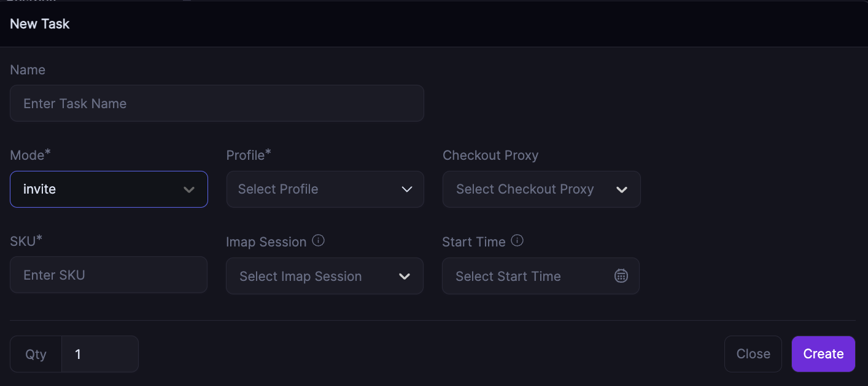Screen dimensions: 868x386
Task: Click the Profile dropdown chevron arrow
Action: (406, 189)
